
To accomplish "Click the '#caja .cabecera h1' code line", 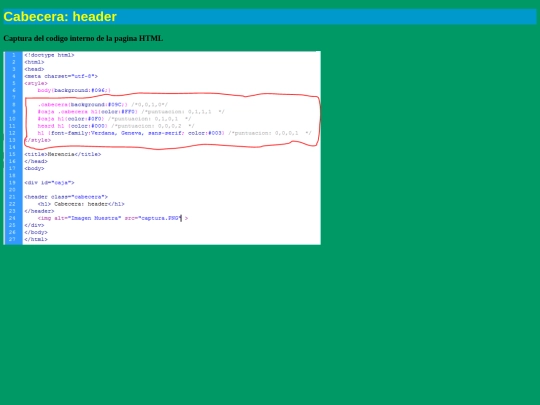I will 131,112.
